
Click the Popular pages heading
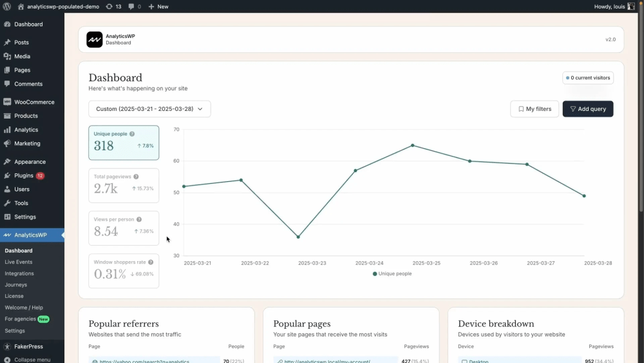point(302,324)
